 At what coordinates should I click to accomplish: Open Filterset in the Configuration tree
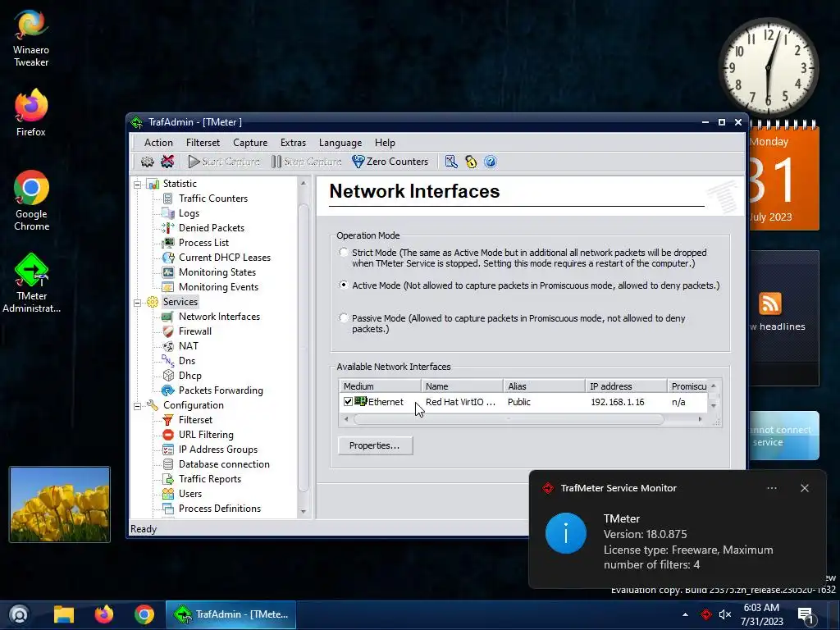195,420
